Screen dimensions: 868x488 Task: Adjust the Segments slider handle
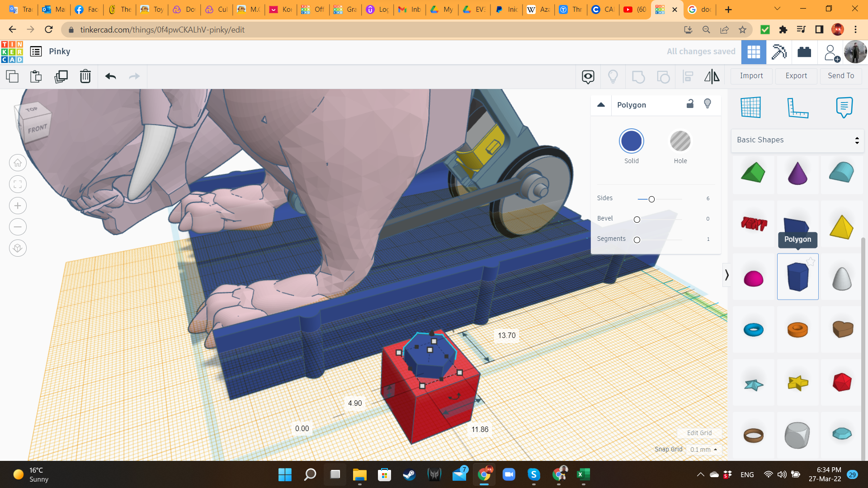[637, 240]
